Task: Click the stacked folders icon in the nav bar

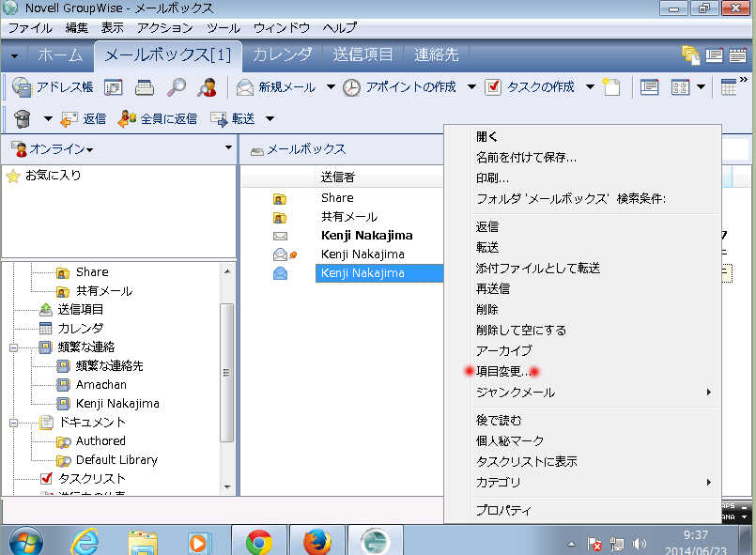Action: coord(691,55)
